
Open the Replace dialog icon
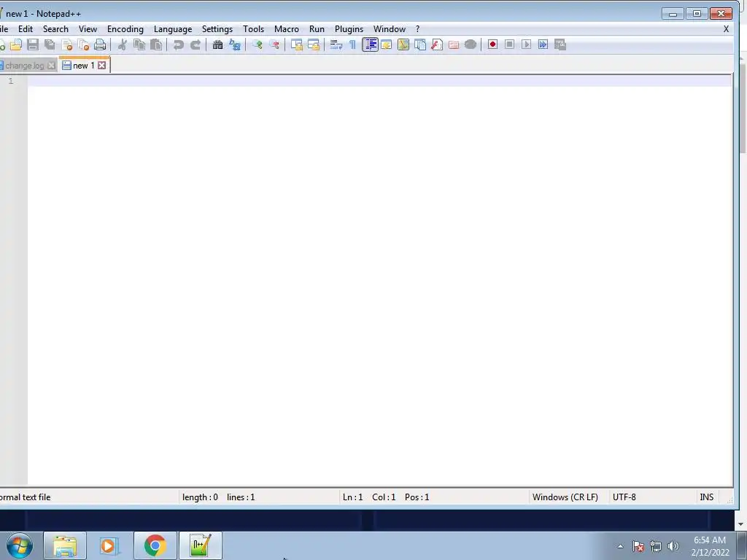tap(234, 44)
